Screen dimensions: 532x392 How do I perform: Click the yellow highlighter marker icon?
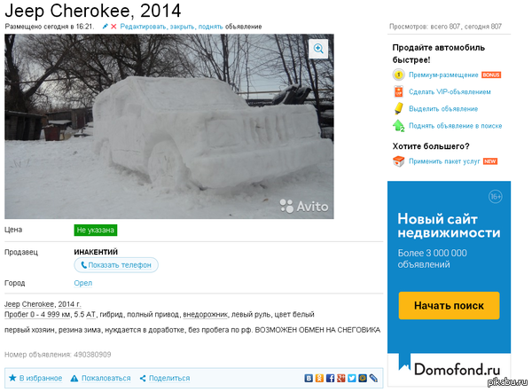tap(399, 109)
